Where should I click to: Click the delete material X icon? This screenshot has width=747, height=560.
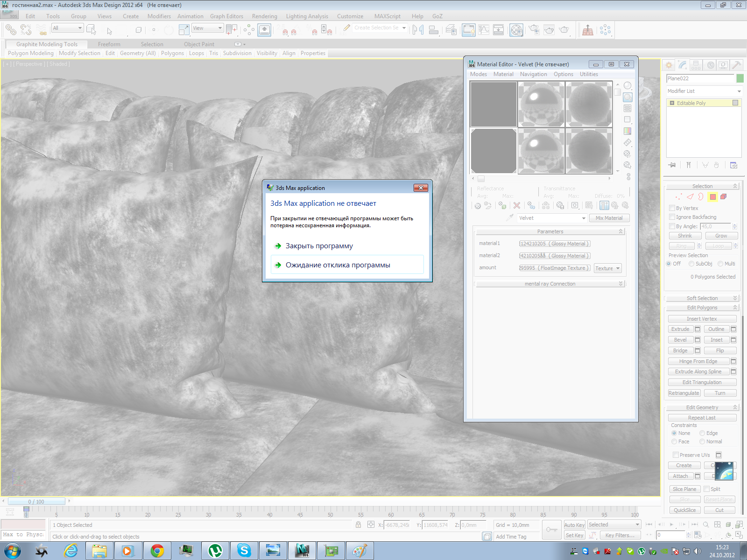(517, 205)
